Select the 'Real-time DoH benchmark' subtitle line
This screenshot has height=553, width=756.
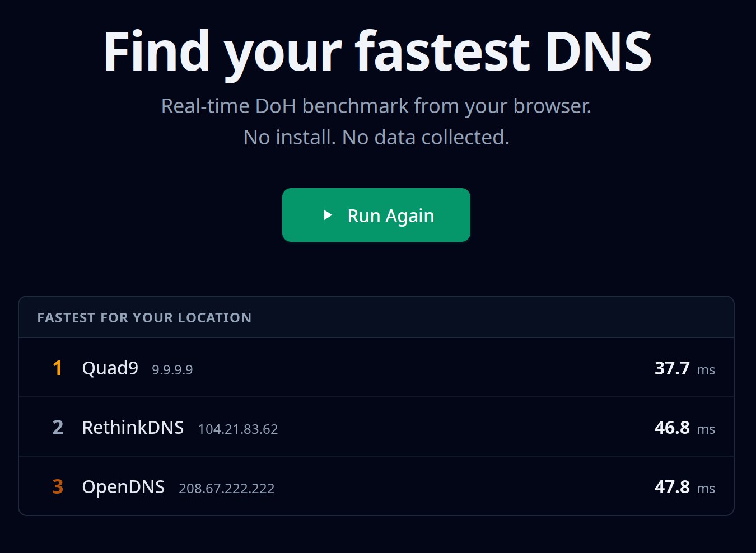point(376,106)
